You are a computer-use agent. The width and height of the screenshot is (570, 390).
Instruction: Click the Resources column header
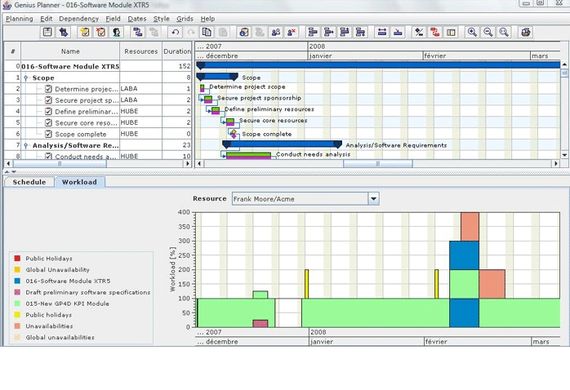click(141, 51)
